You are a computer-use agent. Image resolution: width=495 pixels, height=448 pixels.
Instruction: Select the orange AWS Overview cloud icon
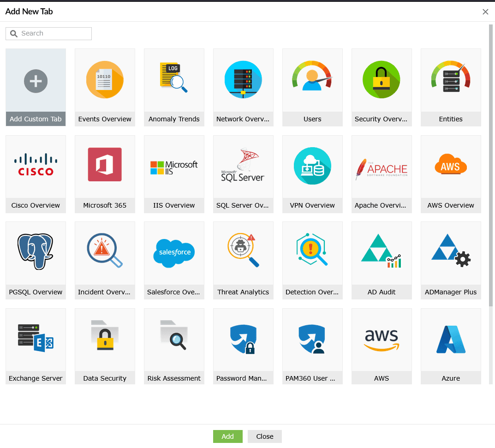click(x=451, y=164)
